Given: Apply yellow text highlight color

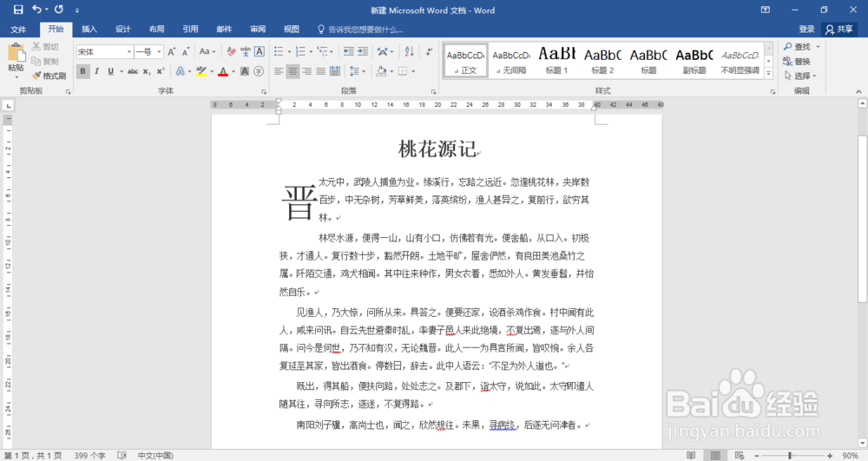Looking at the screenshot, I should point(201,71).
